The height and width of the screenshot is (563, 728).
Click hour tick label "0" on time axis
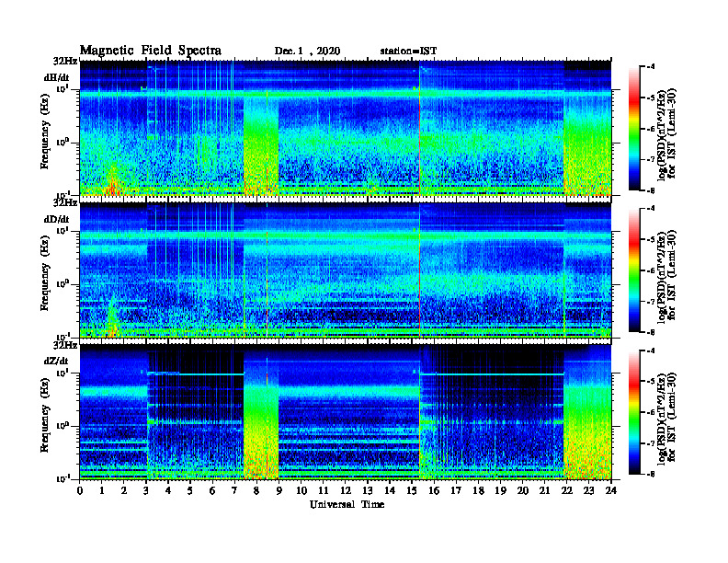click(x=80, y=490)
